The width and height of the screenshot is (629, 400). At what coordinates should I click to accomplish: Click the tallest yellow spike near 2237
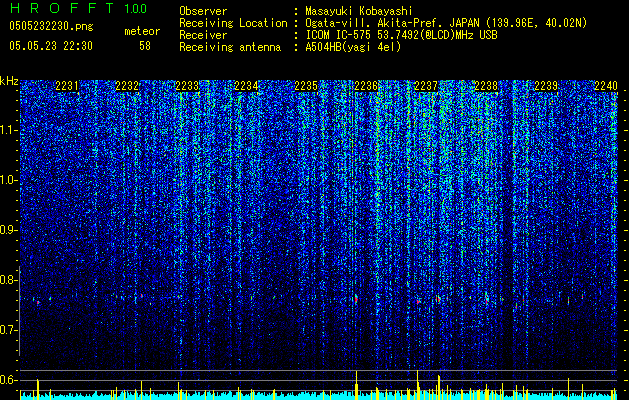click(418, 385)
